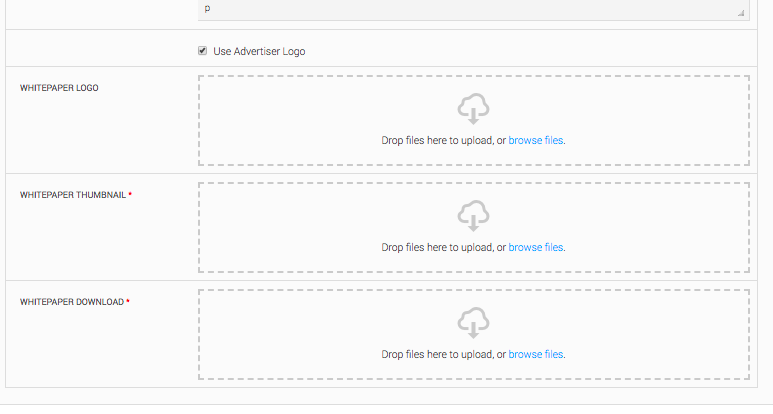
Task: Click the cloud upload icon for Whitepaper Thumbnail
Action: tap(473, 215)
